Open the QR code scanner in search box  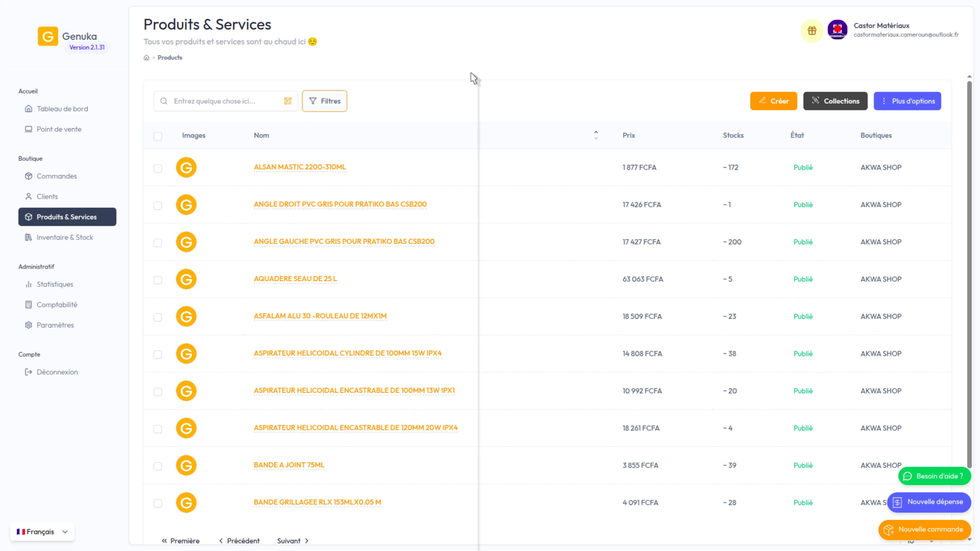(x=288, y=101)
